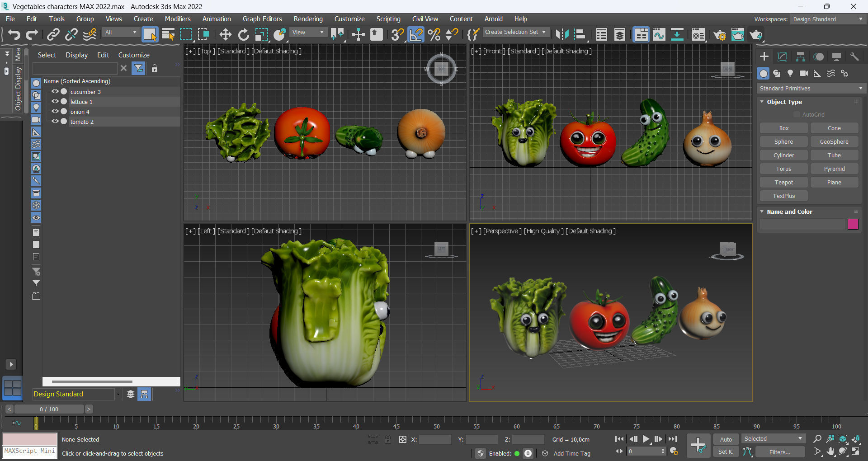Toggle the Auto key button
Image resolution: width=868 pixels, height=461 pixels.
[726, 439]
